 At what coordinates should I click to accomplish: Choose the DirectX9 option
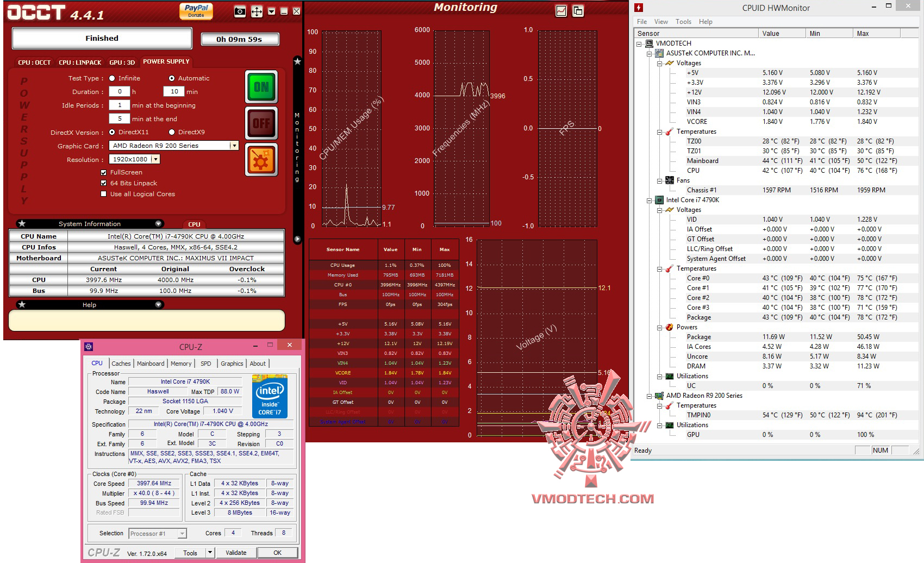pyautogui.click(x=172, y=132)
